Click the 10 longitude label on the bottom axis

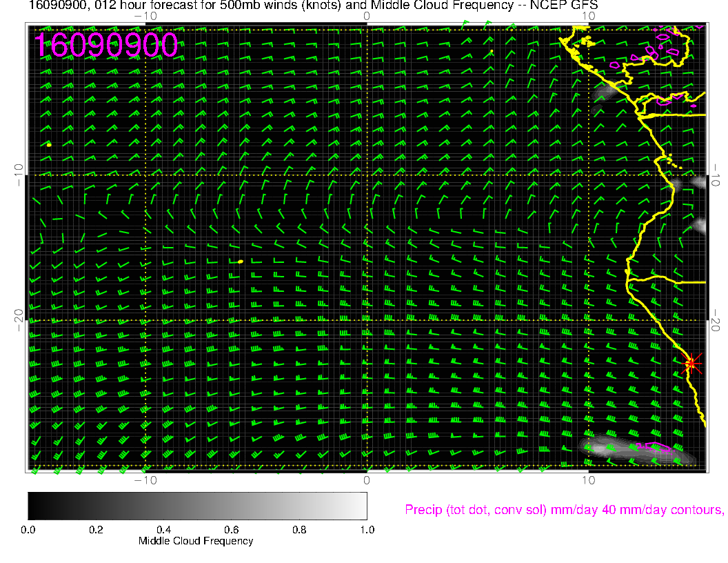[587, 480]
